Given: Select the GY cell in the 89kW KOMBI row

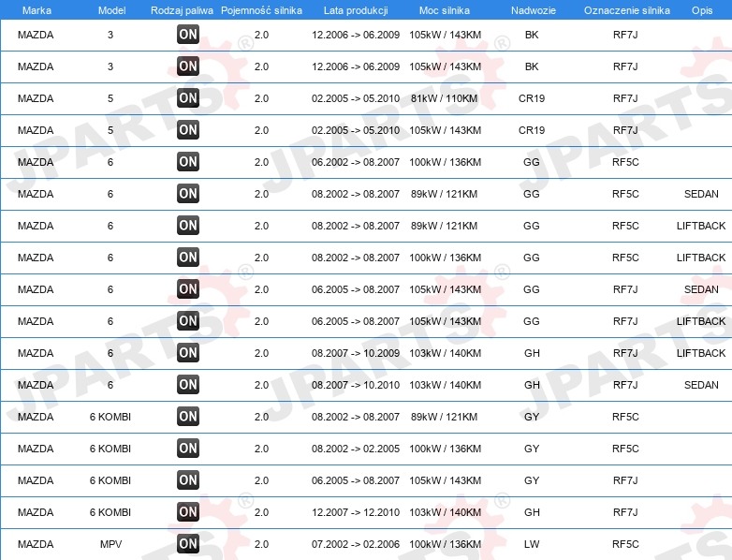Looking at the screenshot, I should point(532,417).
